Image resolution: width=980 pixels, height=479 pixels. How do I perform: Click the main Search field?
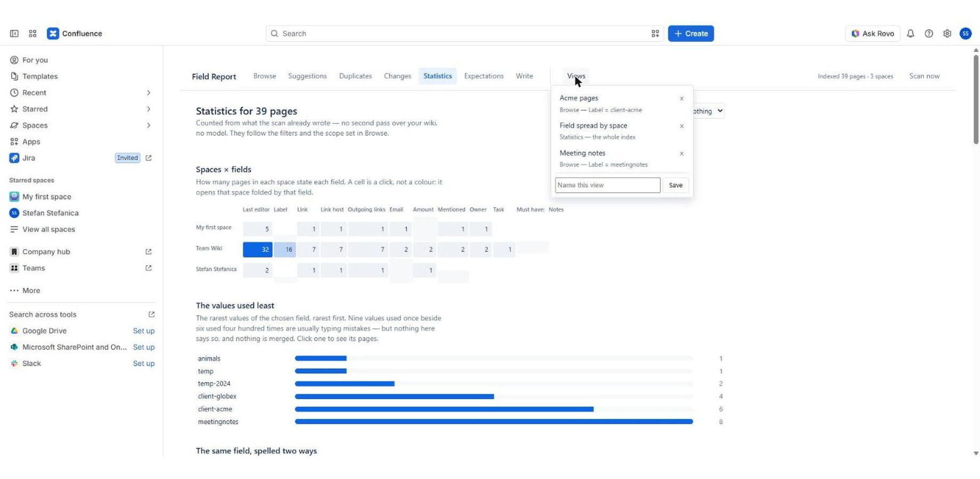pos(464,34)
